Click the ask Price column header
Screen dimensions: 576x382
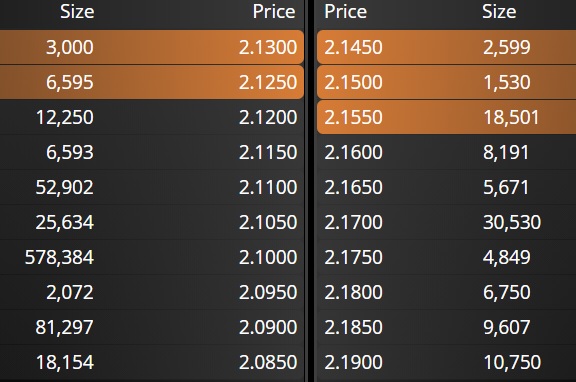[x=346, y=12]
